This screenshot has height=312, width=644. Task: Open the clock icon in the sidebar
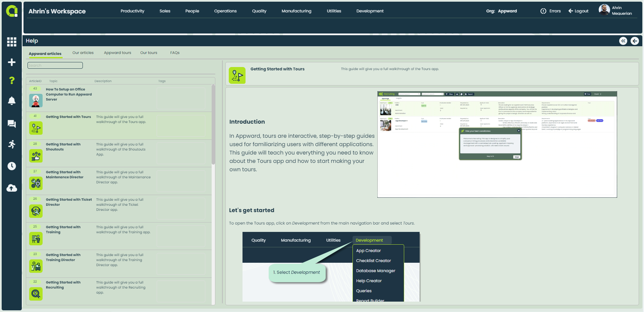tap(12, 166)
